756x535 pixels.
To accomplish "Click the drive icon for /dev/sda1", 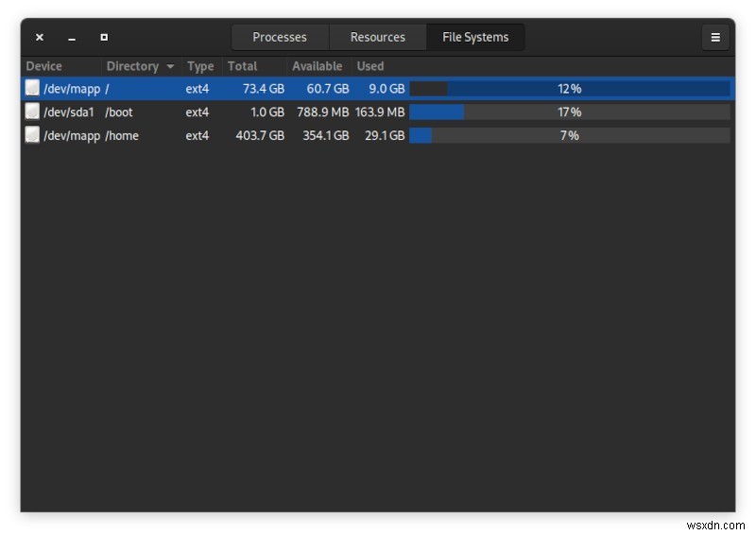I will click(32, 112).
